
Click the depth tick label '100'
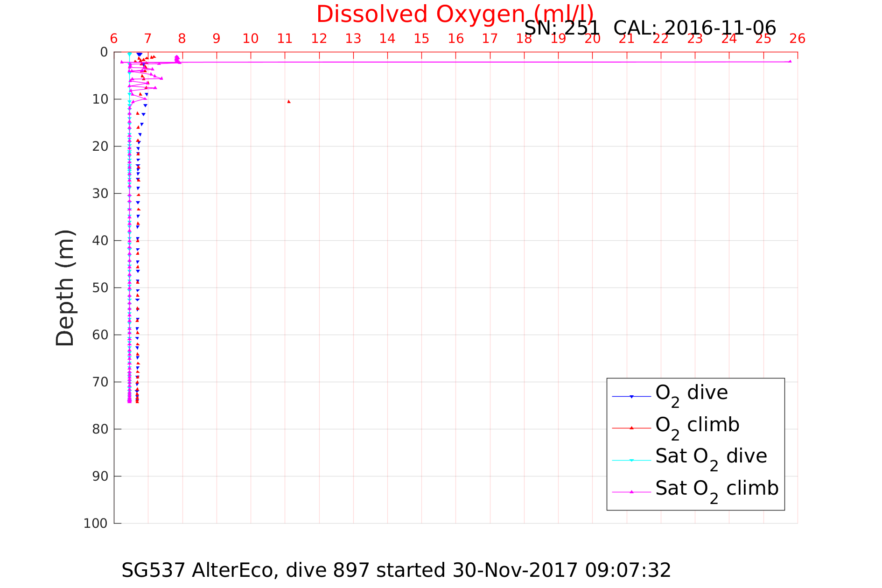(x=96, y=524)
